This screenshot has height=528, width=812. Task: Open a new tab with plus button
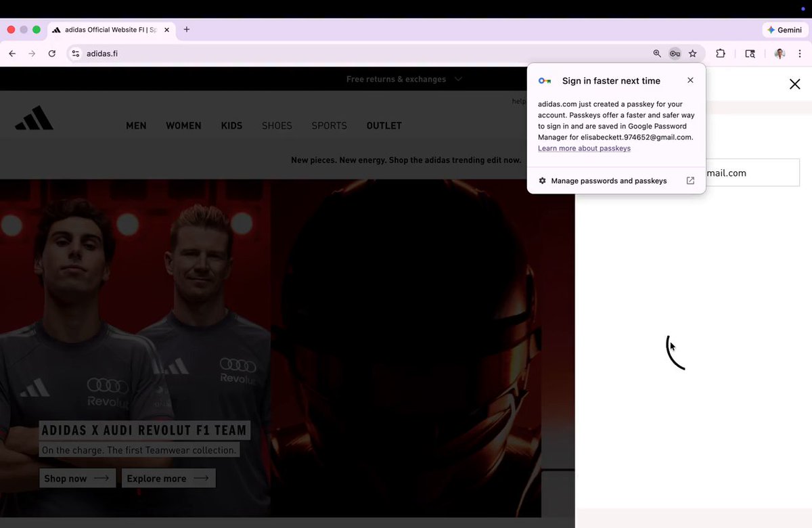(x=187, y=30)
